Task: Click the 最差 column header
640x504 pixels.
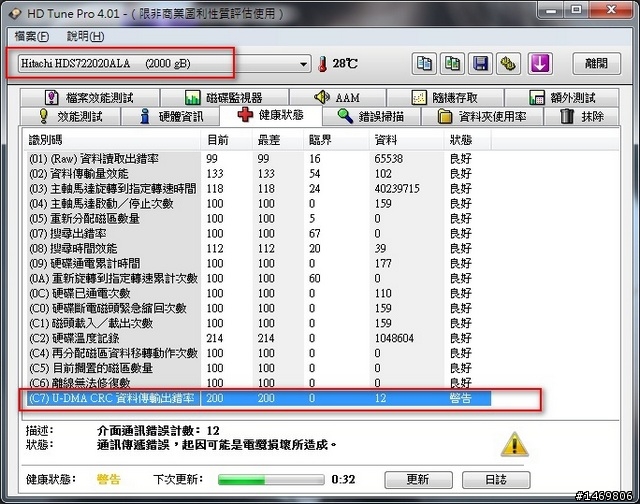Action: click(277, 140)
